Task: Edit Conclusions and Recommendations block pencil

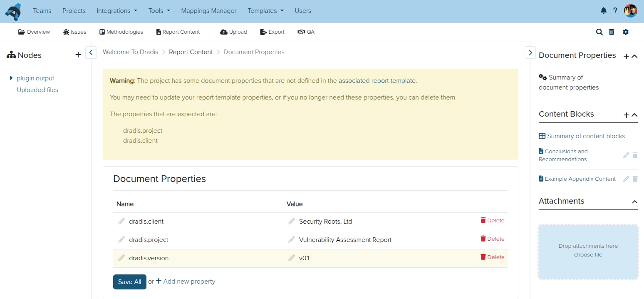Action: click(x=626, y=155)
